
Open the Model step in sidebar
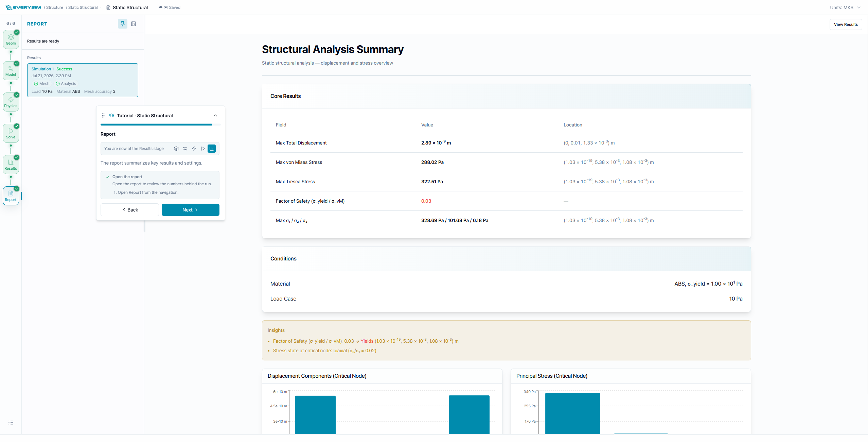(x=11, y=71)
